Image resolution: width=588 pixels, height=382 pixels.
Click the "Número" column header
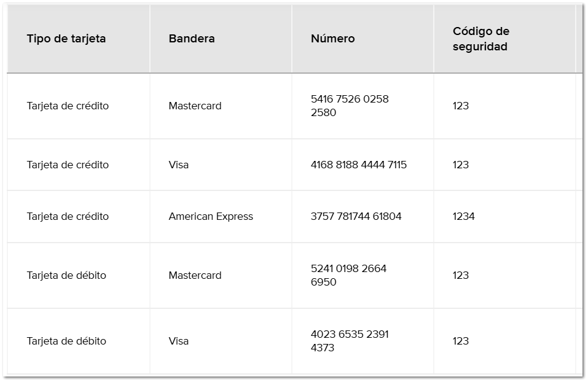click(332, 39)
